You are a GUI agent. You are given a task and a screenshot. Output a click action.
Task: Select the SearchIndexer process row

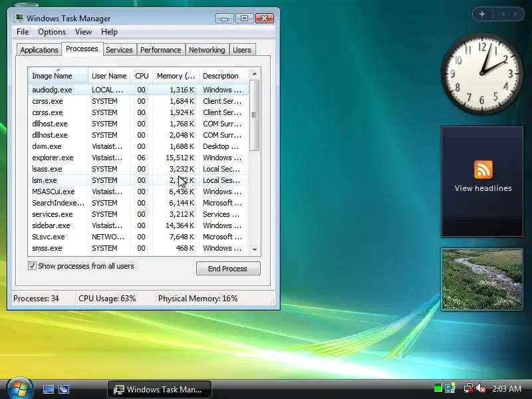tap(138, 203)
